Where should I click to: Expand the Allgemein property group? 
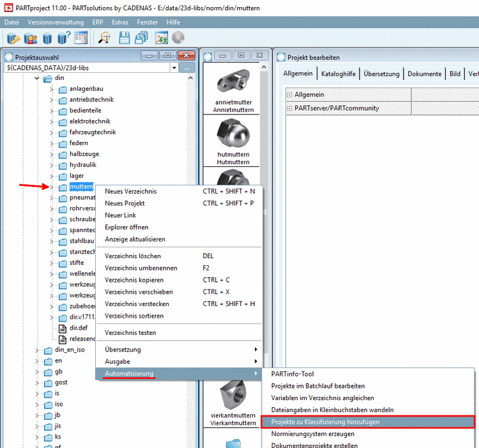point(289,95)
